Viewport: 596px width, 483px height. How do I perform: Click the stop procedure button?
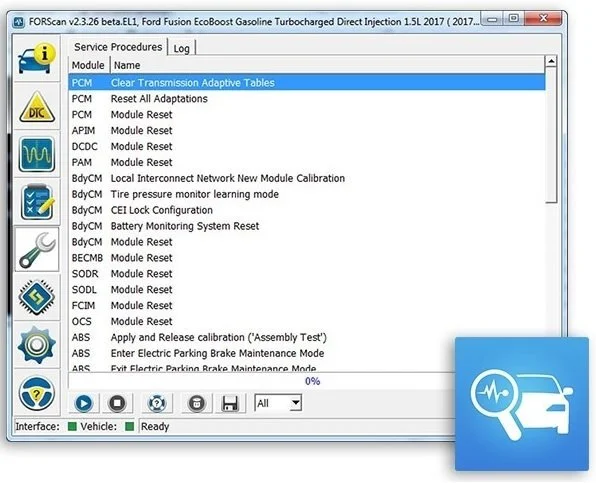(117, 403)
